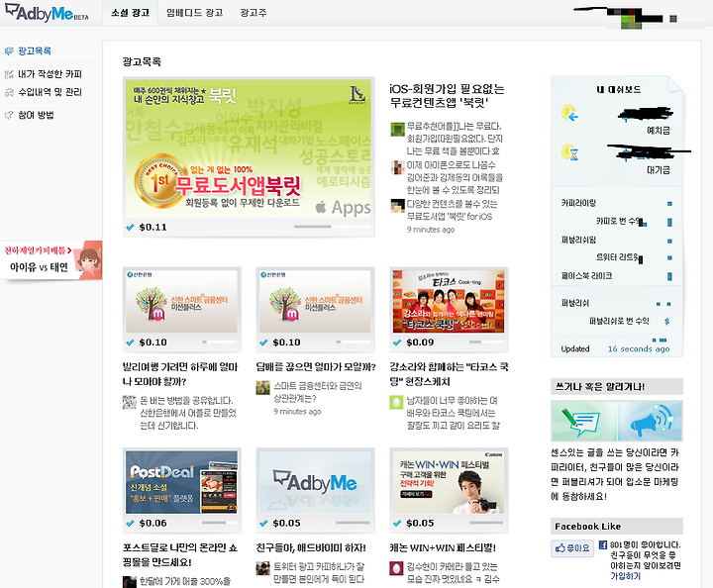Click the flower avatar beside 스마트 금융센터와 금연의 comment
This screenshot has width=713, height=588.
tap(262, 388)
